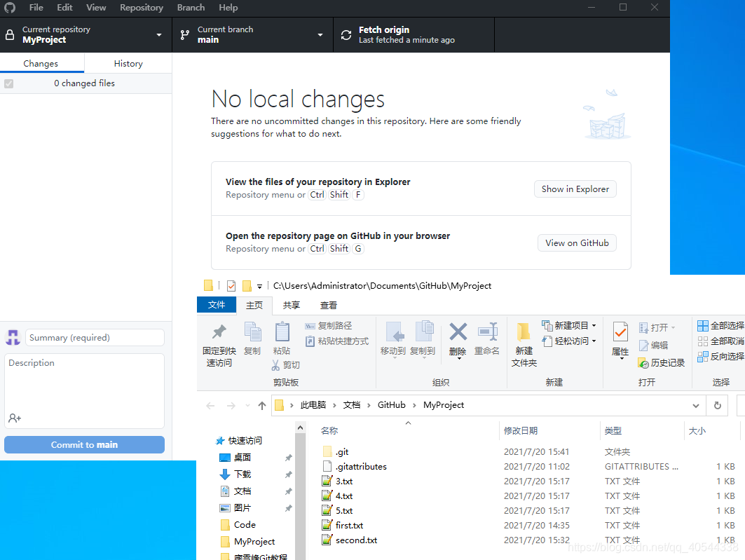Viewport: 745px width, 560px height.
Task: Focus the Summary (required) input field
Action: point(95,338)
